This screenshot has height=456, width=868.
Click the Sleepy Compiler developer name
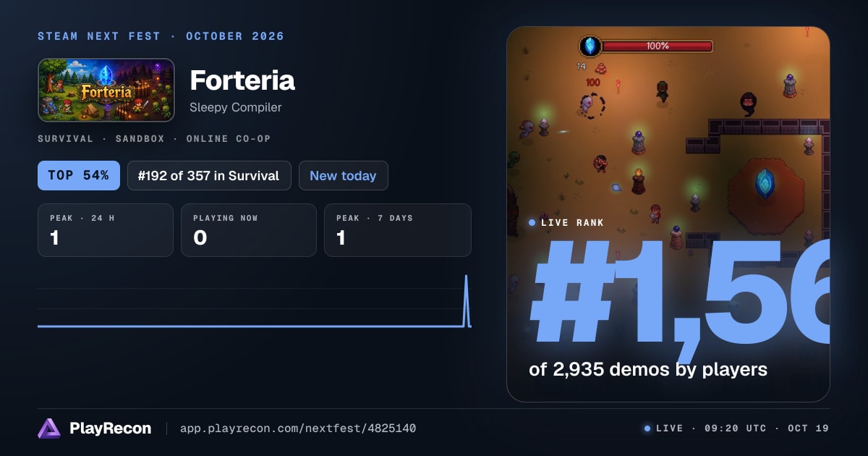(236, 107)
